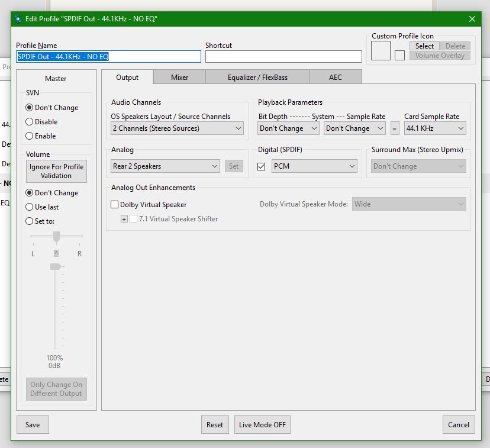This screenshot has height=448, width=490.
Task: Click the 100% 0dB volume readout
Action: [x=54, y=362]
